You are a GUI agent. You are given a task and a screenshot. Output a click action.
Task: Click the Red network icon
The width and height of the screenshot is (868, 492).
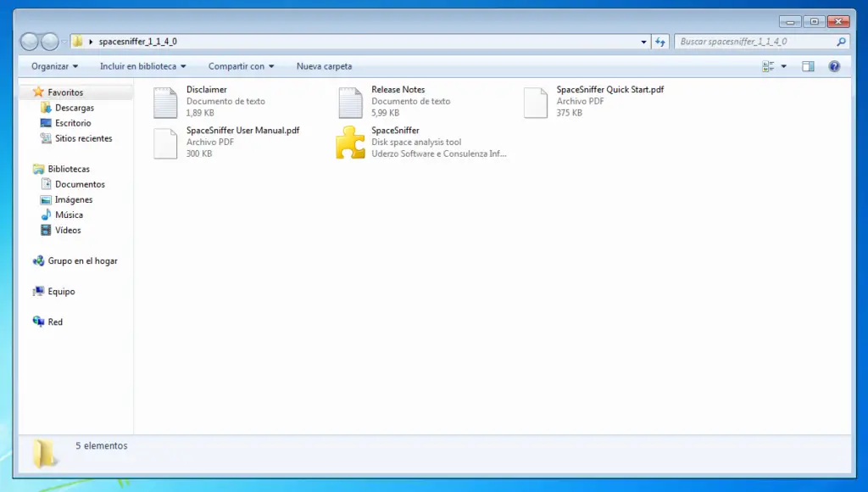tap(38, 321)
